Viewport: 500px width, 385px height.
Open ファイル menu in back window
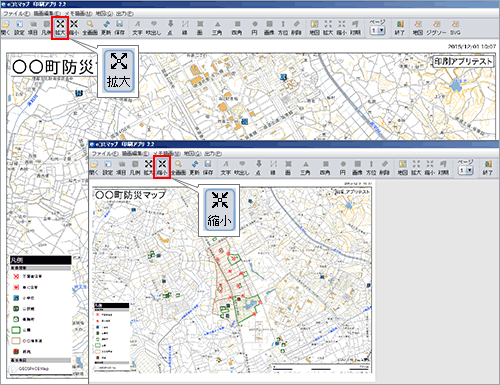click(16, 14)
